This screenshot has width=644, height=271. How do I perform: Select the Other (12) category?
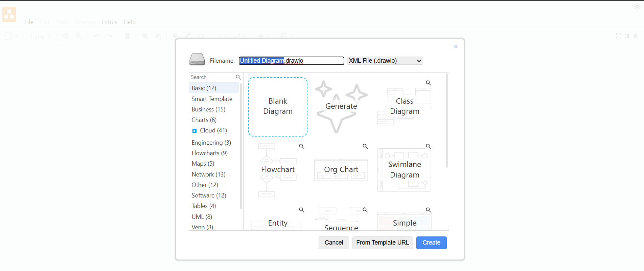214,185
